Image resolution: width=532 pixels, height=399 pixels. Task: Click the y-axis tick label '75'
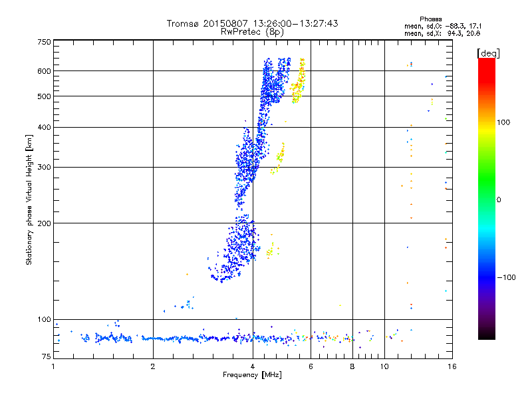click(x=47, y=356)
